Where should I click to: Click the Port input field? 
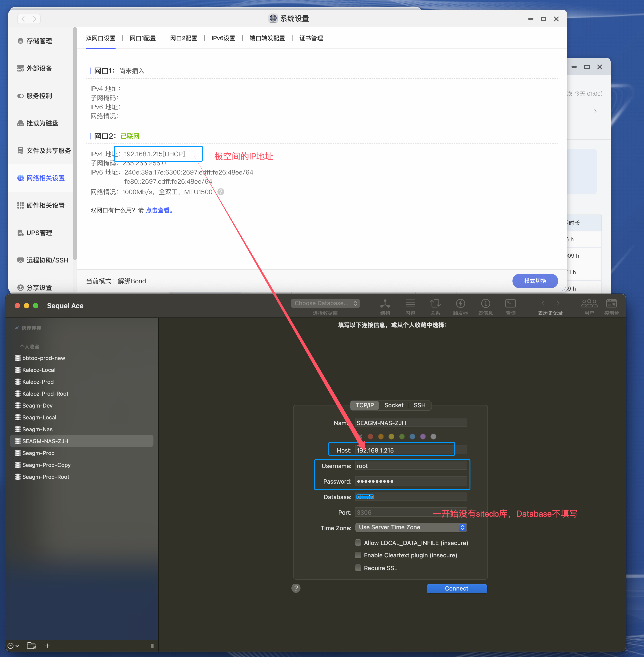point(411,512)
